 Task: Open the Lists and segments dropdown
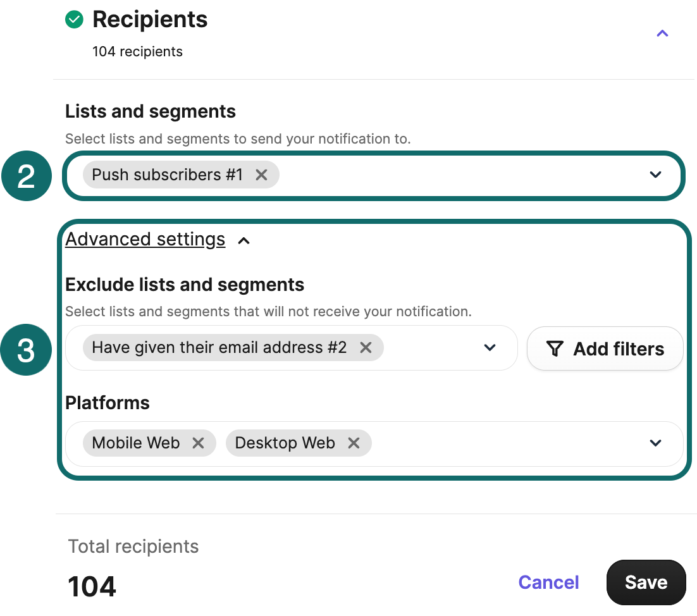coord(656,175)
